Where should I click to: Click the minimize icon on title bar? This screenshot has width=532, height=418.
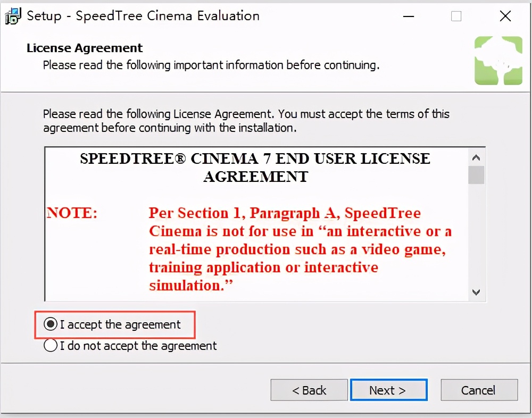408,16
